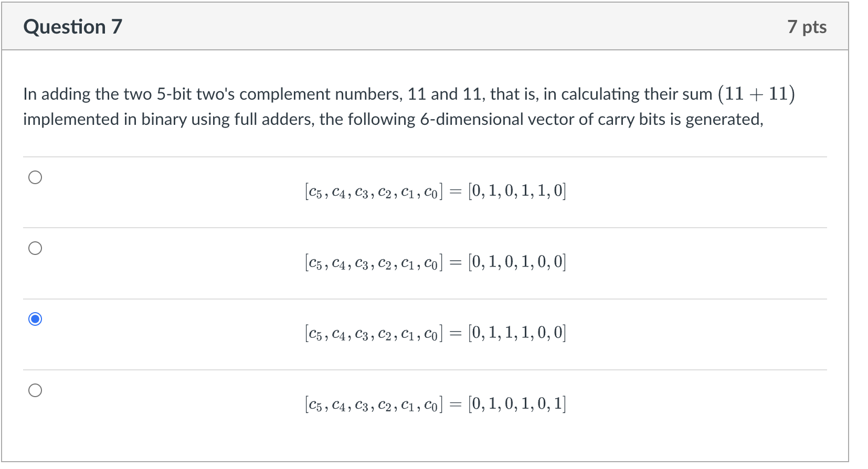
Task: Select the answer option [0, 1, 0, 1, 0, 0]
Action: [35, 248]
